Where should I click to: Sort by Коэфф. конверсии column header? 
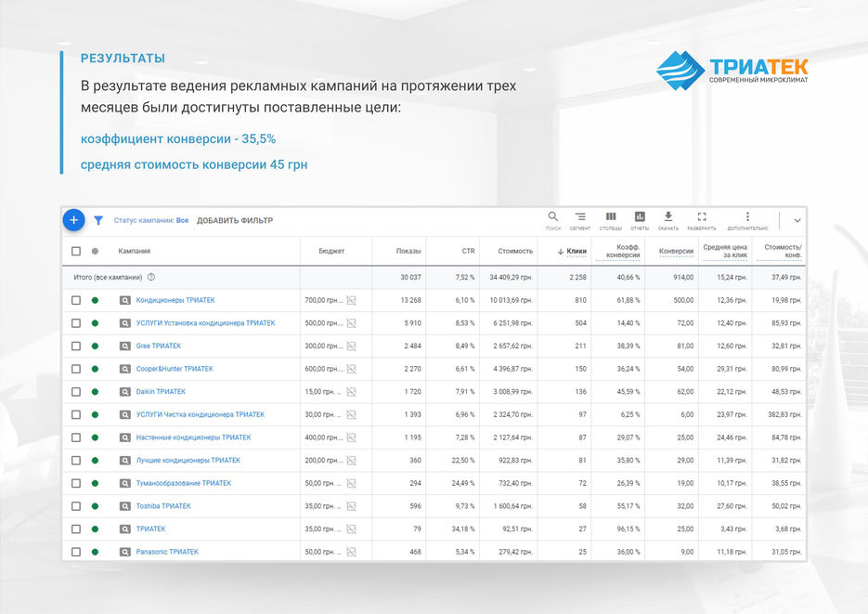(x=623, y=251)
